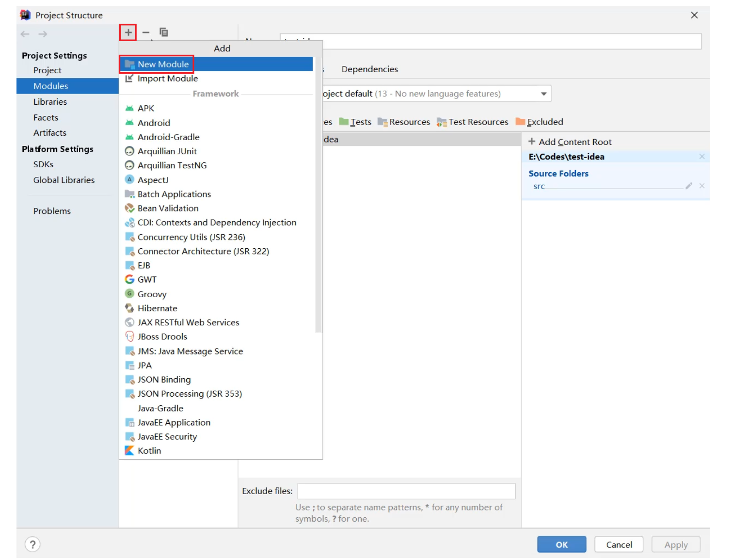This screenshot has width=732, height=560.
Task: Switch to the Dependencies tab
Action: [x=369, y=69]
